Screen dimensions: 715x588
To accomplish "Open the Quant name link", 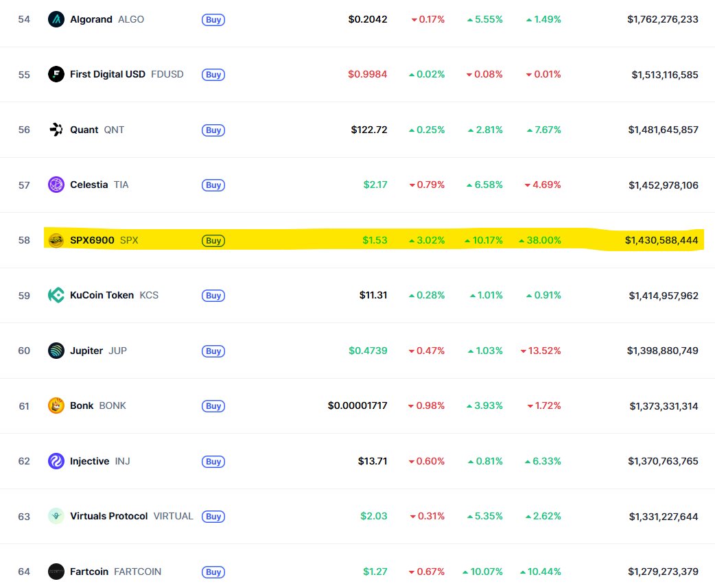I will (x=84, y=130).
